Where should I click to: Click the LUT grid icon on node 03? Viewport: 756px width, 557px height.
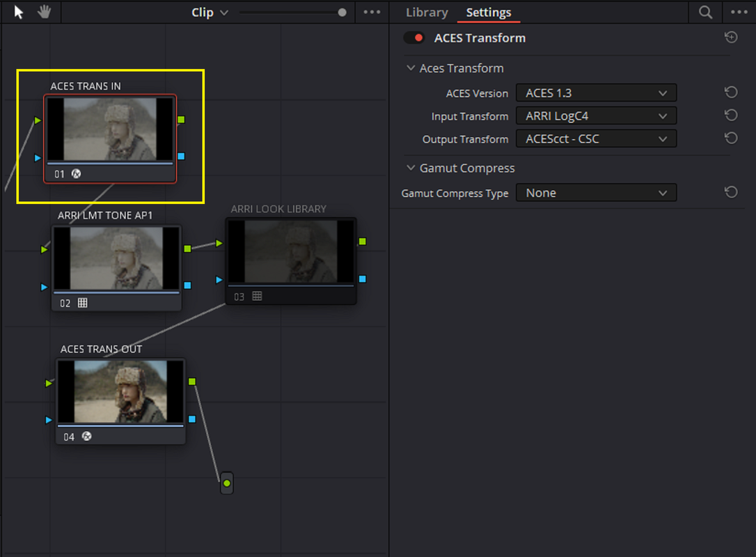(257, 296)
